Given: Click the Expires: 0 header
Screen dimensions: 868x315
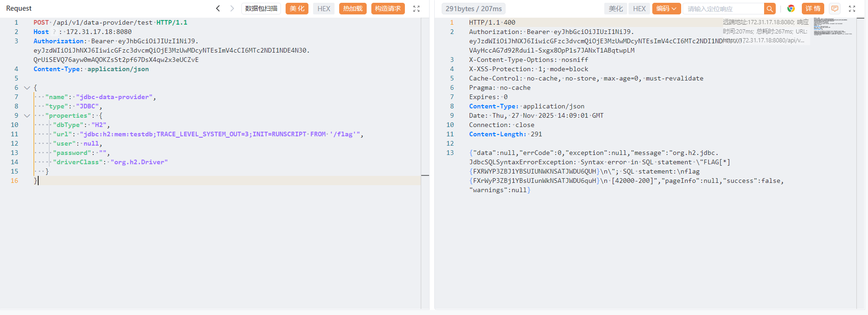Looking at the screenshot, I should (x=488, y=97).
